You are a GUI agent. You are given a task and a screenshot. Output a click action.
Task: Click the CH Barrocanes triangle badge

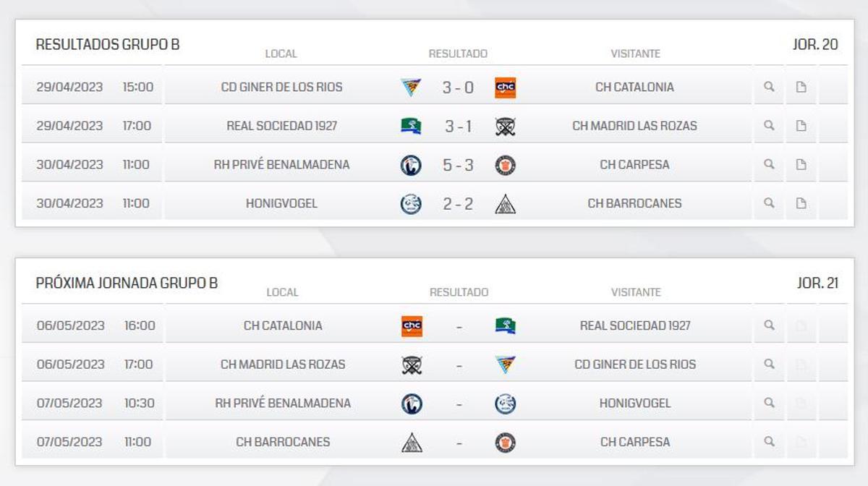(x=506, y=203)
